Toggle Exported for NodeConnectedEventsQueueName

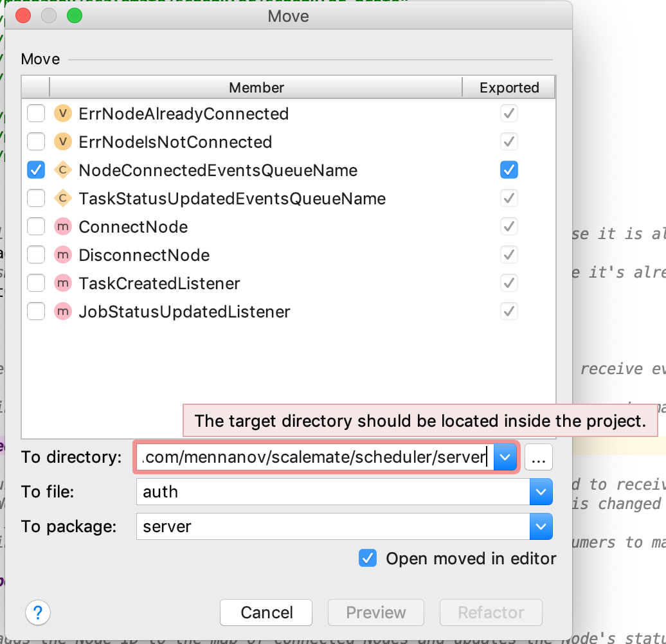[x=509, y=170]
